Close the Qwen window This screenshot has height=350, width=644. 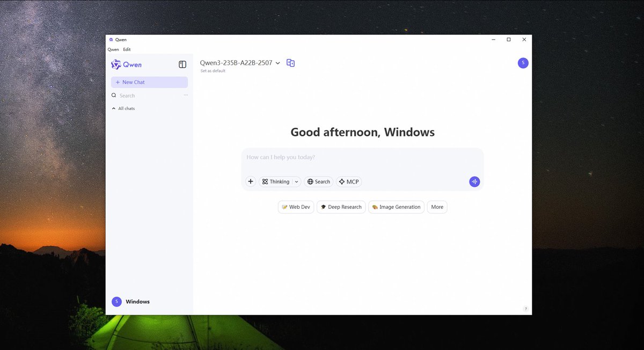click(x=524, y=40)
